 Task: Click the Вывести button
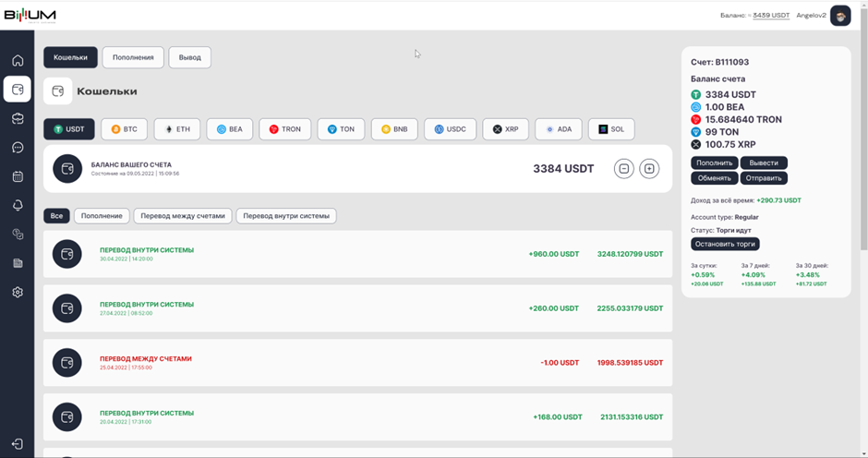(x=764, y=163)
